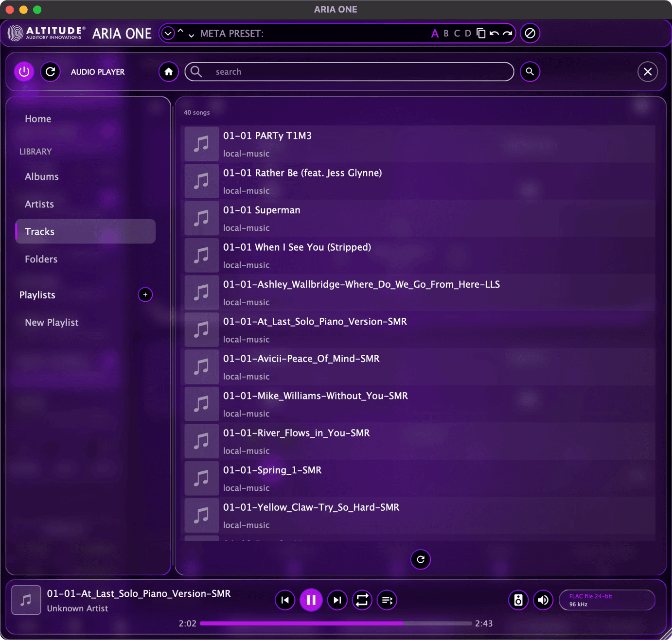This screenshot has width=672, height=640.
Task: Seek in the playback progress bar
Action: coord(336,623)
